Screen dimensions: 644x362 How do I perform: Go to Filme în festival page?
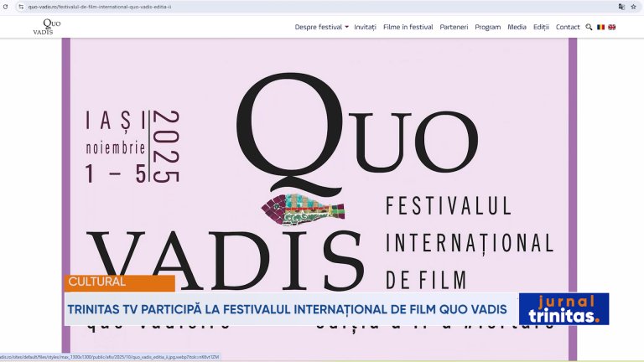pos(408,27)
